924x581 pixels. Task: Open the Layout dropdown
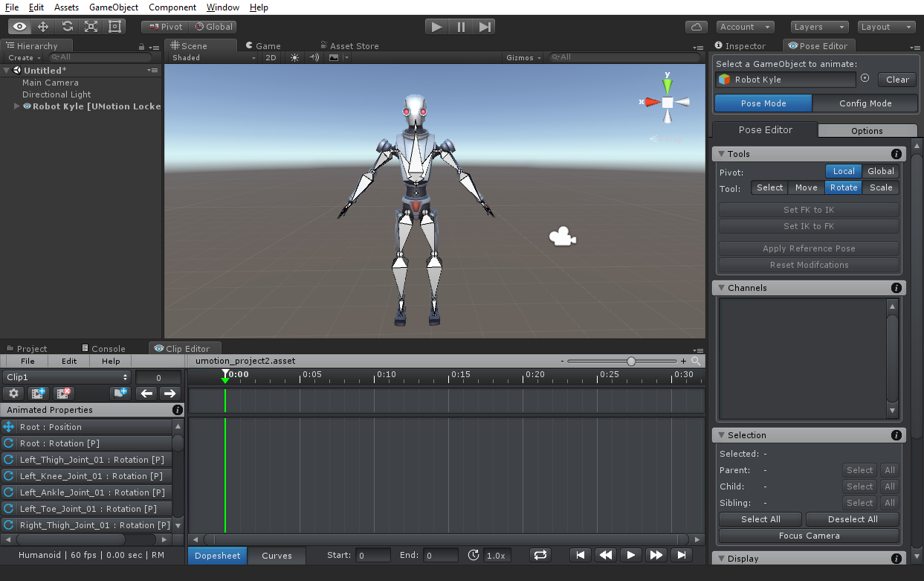pyautogui.click(x=887, y=27)
